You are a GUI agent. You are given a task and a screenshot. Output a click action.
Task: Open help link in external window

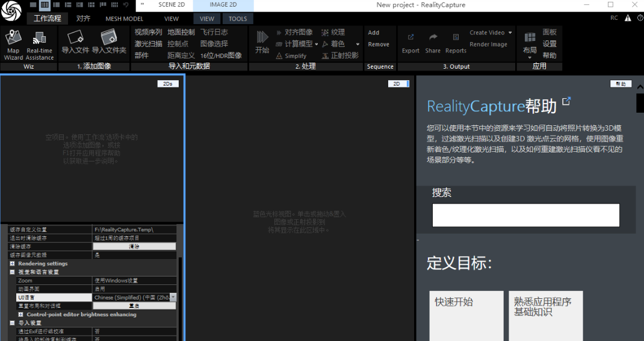566,101
